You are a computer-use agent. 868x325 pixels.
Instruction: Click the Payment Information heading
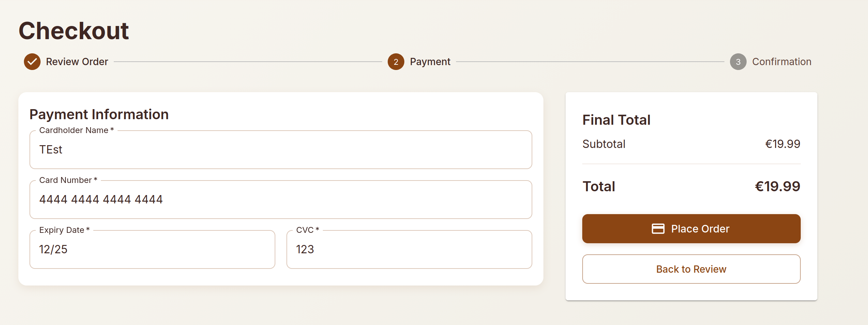99,114
